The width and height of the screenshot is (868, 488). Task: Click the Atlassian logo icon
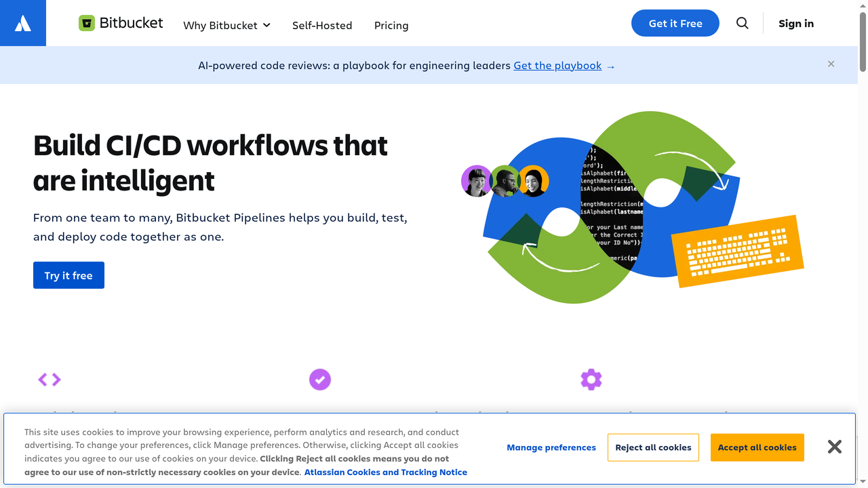coord(22,22)
